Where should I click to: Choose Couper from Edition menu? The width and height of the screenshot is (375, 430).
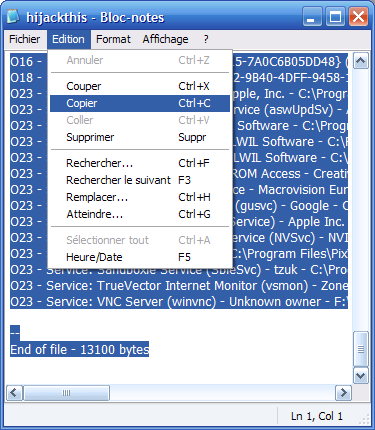[140, 86]
